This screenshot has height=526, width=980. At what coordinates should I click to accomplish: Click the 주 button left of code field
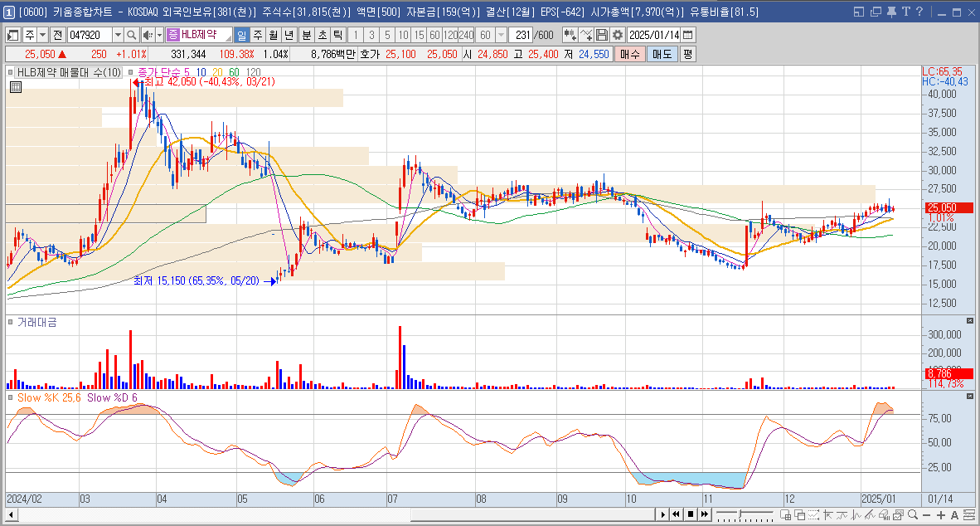[29, 35]
